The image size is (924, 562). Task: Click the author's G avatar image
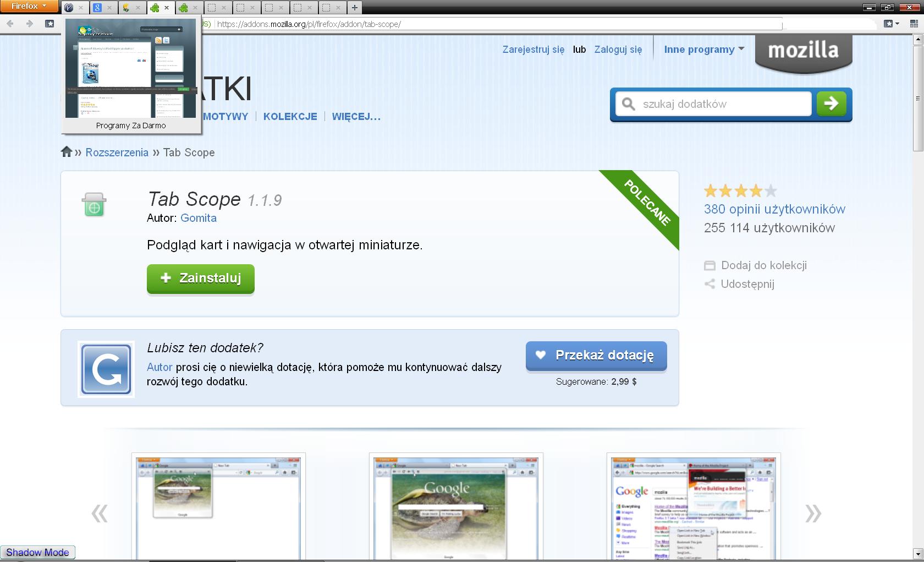click(106, 369)
